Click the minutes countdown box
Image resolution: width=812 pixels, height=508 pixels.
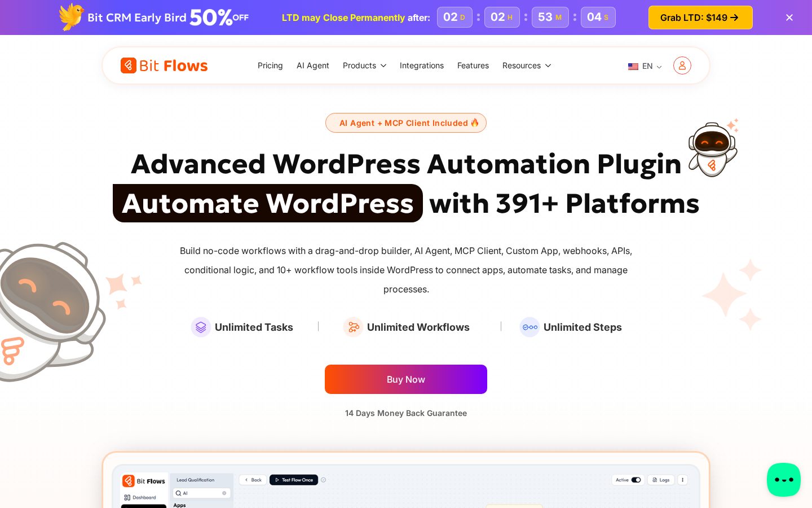(550, 17)
